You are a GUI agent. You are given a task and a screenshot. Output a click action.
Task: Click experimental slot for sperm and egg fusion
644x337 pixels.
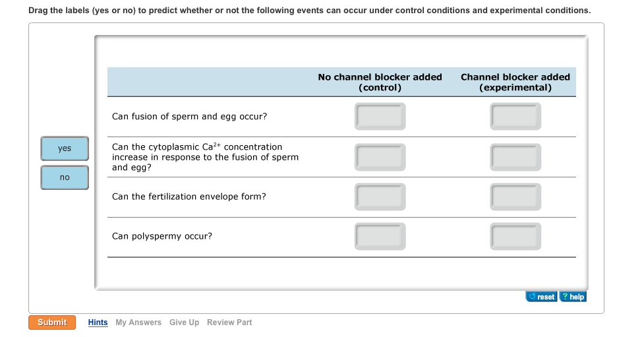(x=515, y=116)
